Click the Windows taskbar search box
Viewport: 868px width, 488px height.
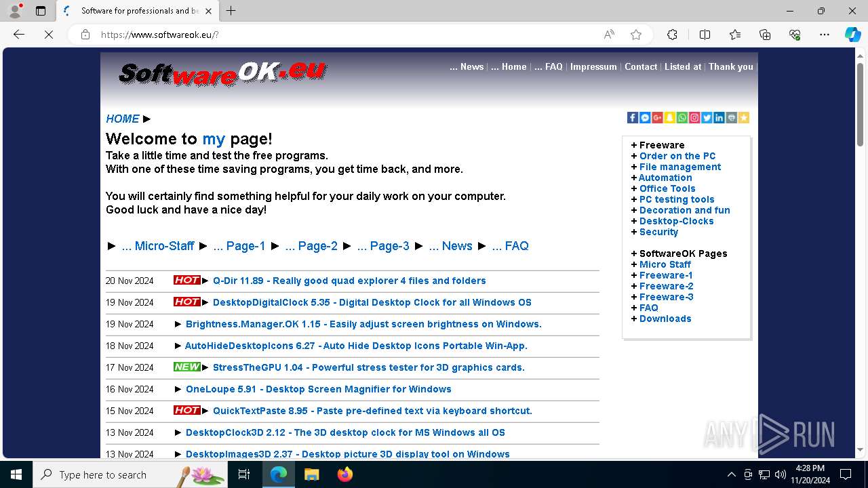coord(131,474)
